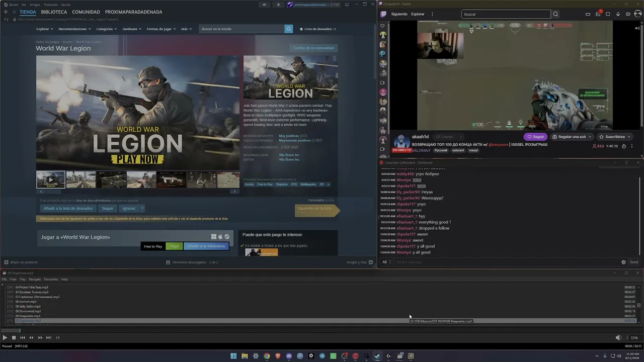644x362 pixels.
Task: Skip to previous track
Action: tap(23, 338)
